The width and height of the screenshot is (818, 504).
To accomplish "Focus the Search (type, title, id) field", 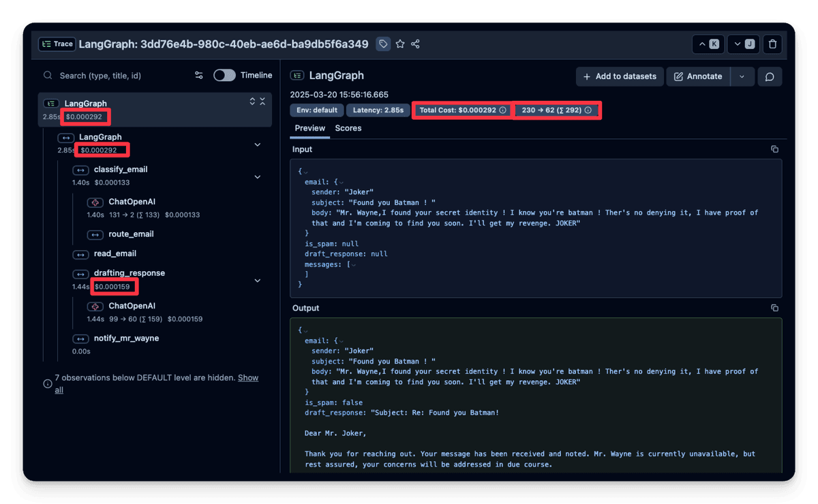I will [116, 76].
